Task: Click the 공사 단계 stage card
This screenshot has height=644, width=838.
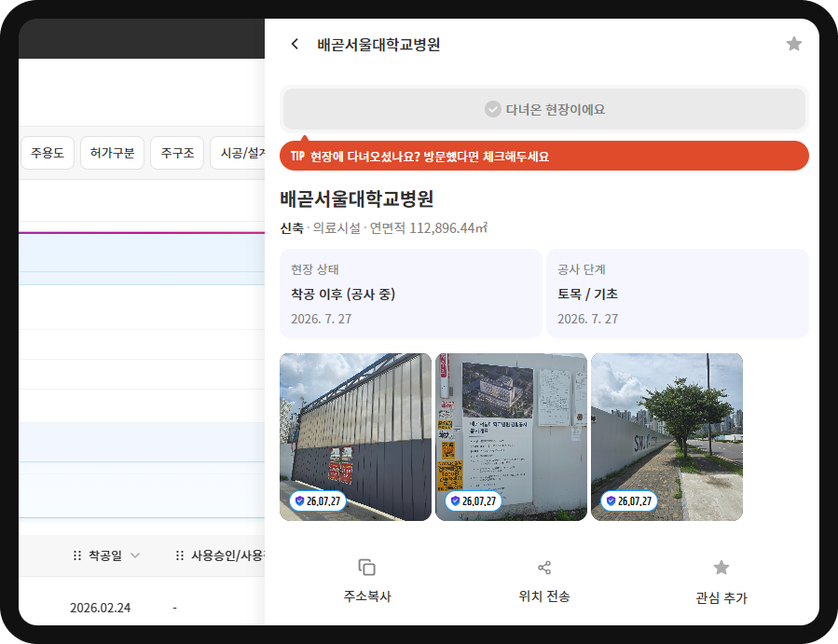Action: [678, 294]
